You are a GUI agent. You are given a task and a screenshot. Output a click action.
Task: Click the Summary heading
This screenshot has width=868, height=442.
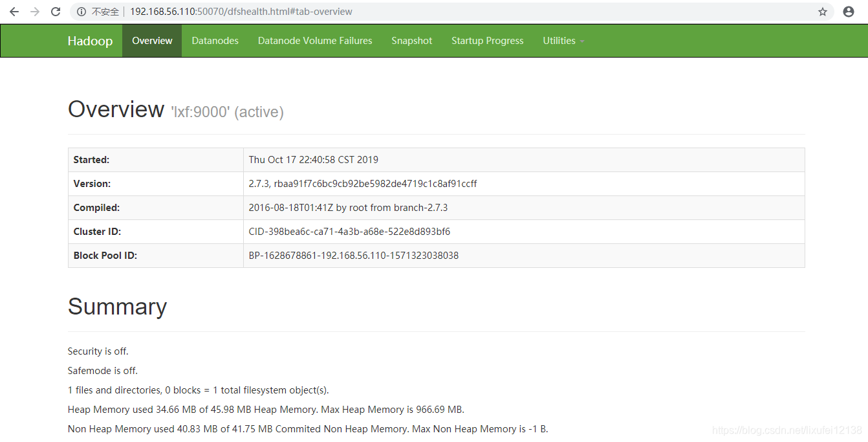117,307
